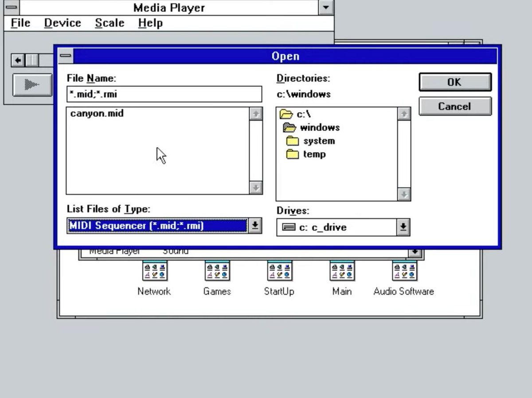Click the MIDI Sequencer file type field
Image resolution: width=532 pixels, height=398 pixels.
coord(158,226)
